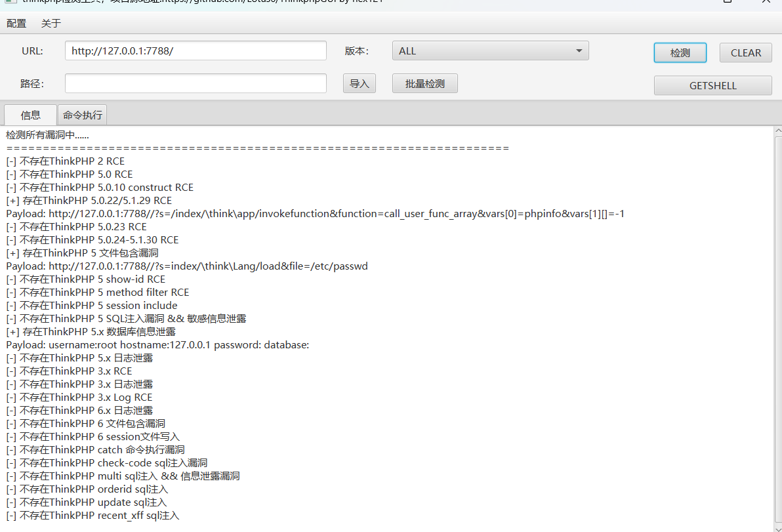Click the line ThinkPHP update sql注入
The width and height of the screenshot is (782, 532).
(87, 502)
